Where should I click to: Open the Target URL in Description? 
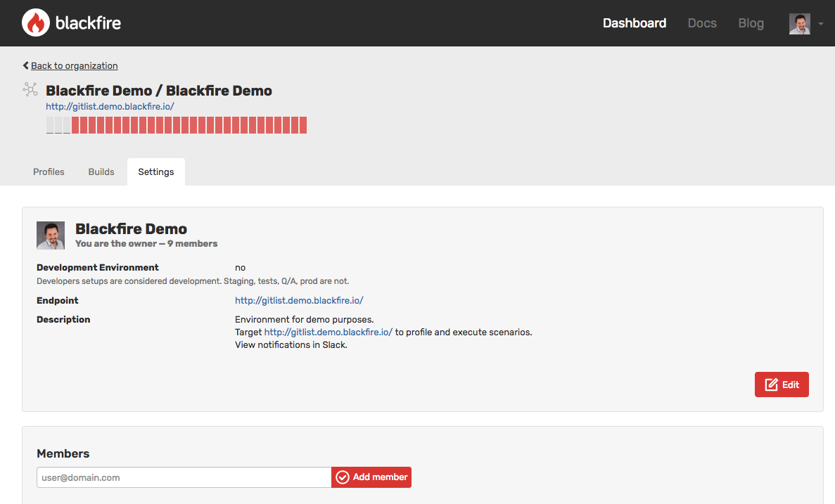click(328, 332)
